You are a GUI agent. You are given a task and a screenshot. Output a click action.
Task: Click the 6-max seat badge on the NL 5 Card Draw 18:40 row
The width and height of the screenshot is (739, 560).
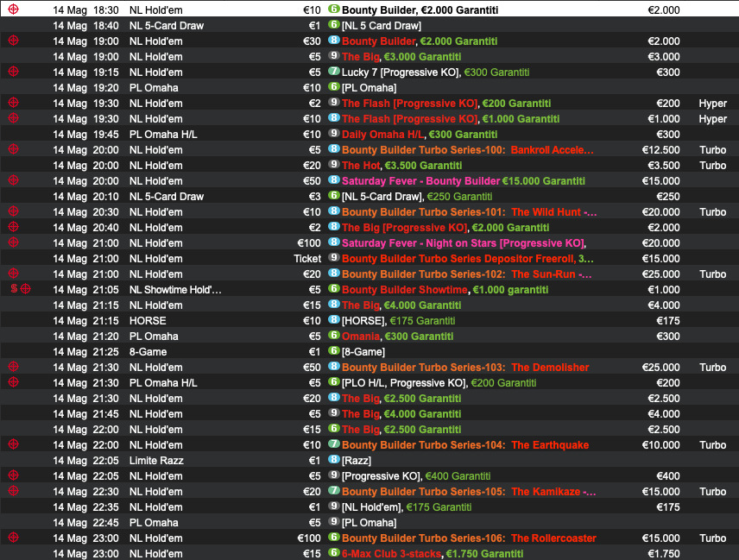click(334, 24)
